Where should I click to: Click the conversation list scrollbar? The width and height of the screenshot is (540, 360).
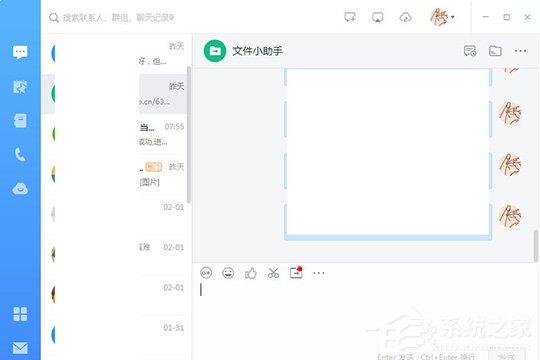[x=189, y=134]
